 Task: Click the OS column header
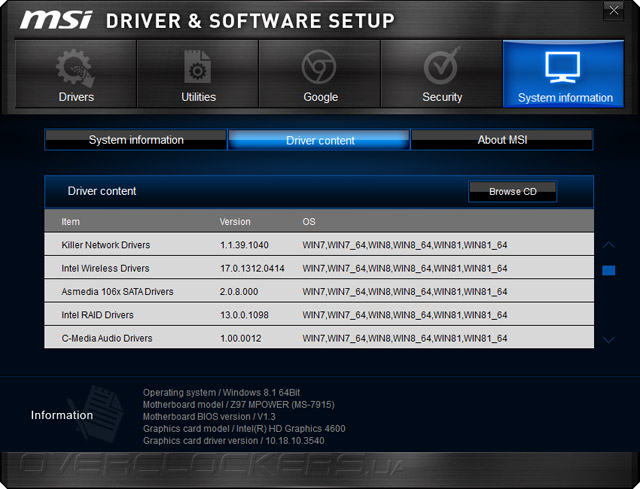(x=309, y=222)
